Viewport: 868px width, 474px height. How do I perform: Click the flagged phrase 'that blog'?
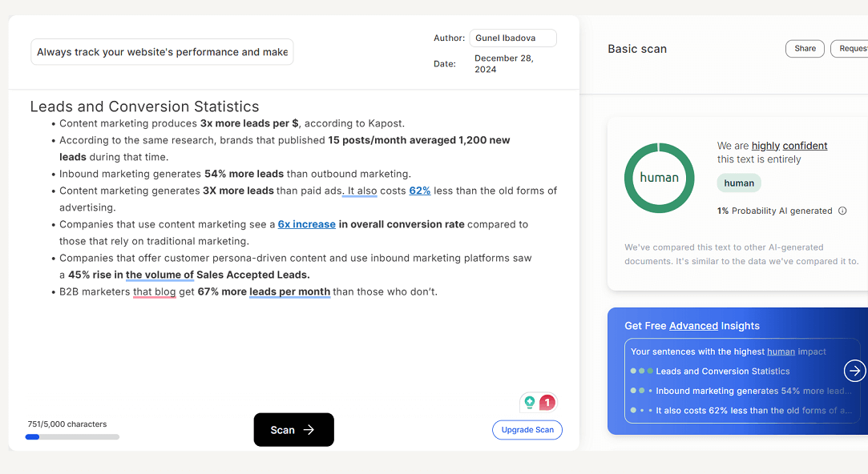pos(154,291)
